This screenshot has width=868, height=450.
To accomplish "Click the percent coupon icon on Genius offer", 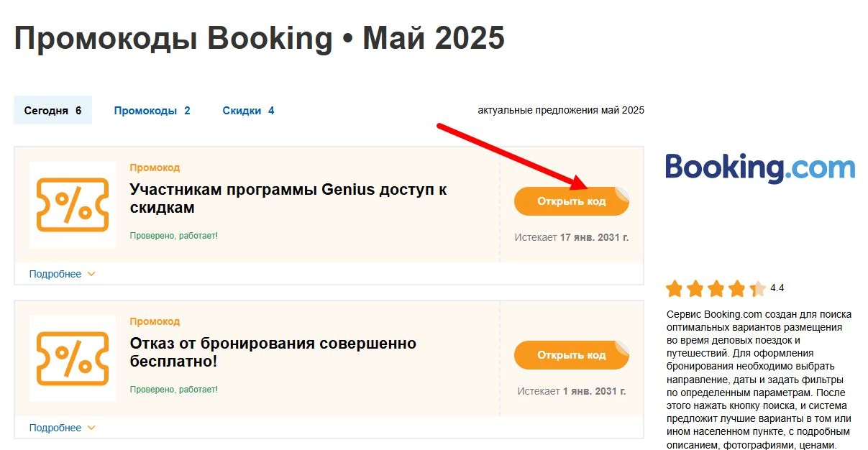I will pyautogui.click(x=72, y=206).
